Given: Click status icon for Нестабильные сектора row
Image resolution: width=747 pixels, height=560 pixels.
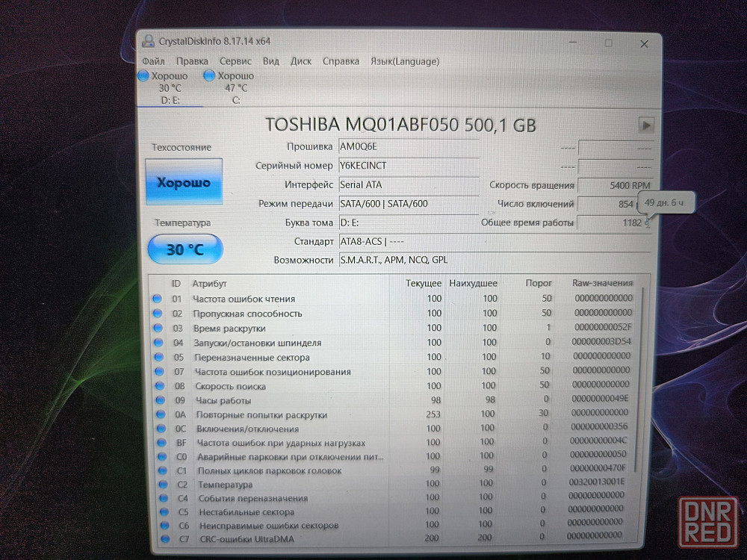Looking at the screenshot, I should [x=164, y=512].
